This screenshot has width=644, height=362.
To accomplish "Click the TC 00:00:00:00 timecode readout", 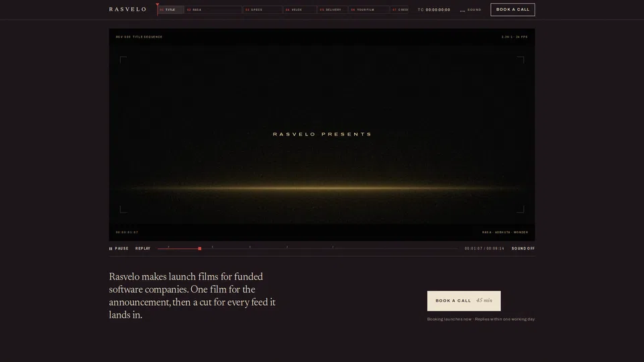I will coord(434,10).
